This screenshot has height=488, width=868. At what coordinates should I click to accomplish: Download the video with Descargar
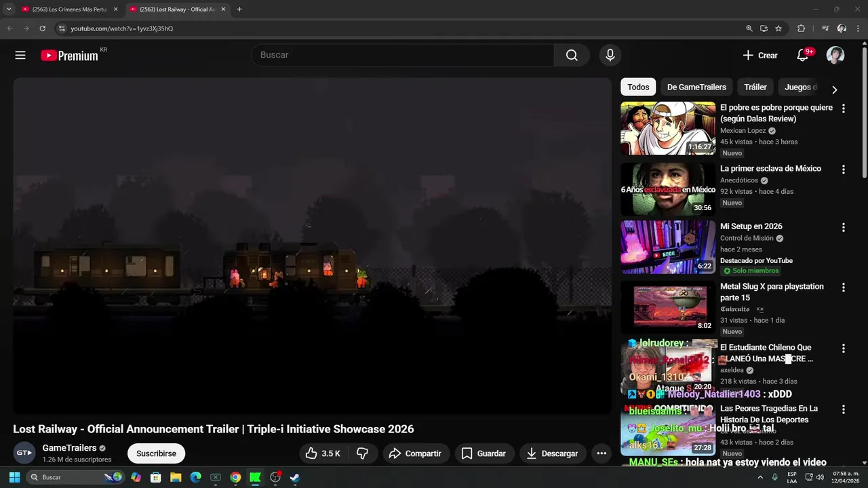click(x=552, y=453)
